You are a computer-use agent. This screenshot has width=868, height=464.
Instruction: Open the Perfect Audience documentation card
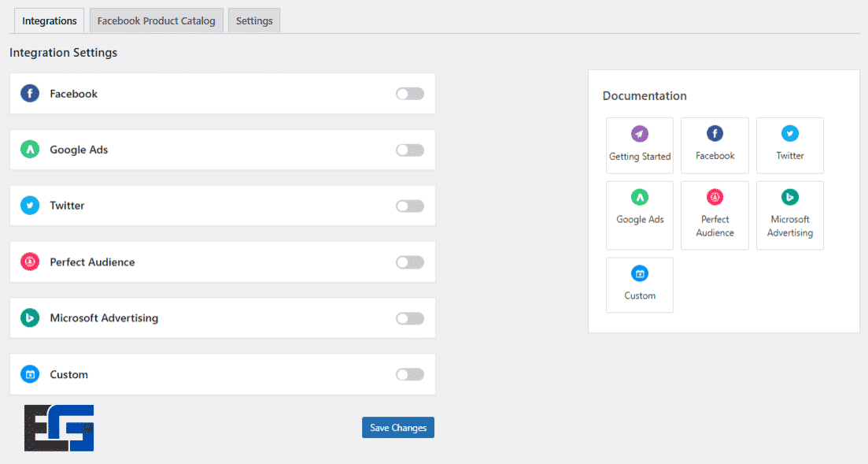715,215
